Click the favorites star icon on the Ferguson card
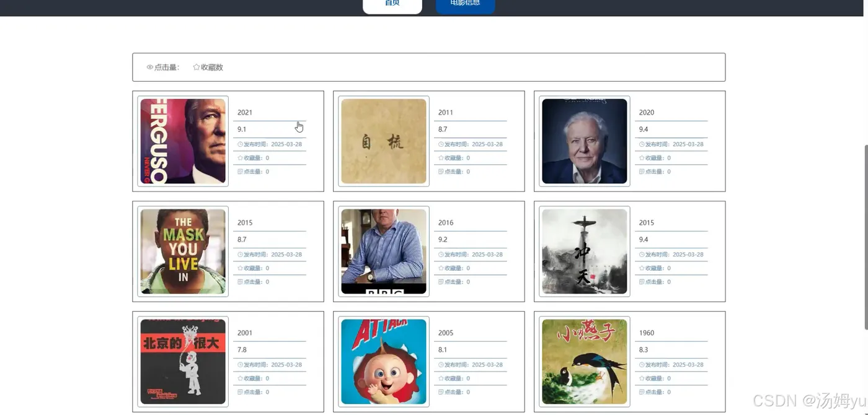Viewport: 868px width, 415px height. tap(240, 158)
